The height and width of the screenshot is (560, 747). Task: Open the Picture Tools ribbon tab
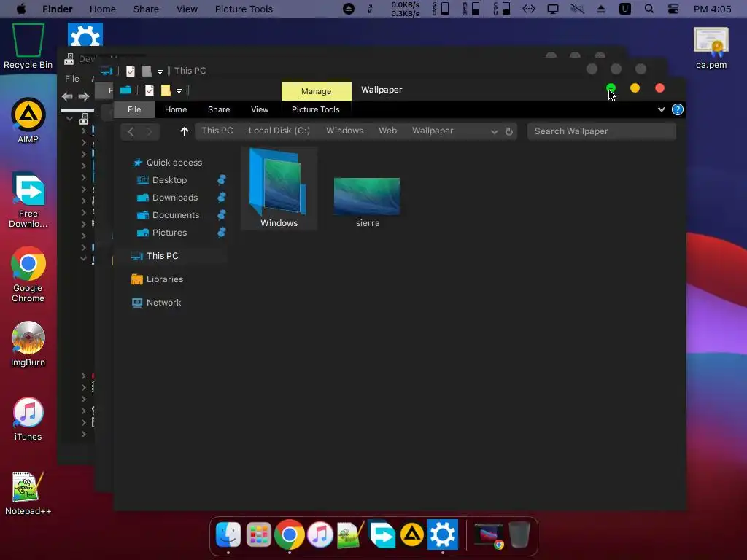[315, 109]
